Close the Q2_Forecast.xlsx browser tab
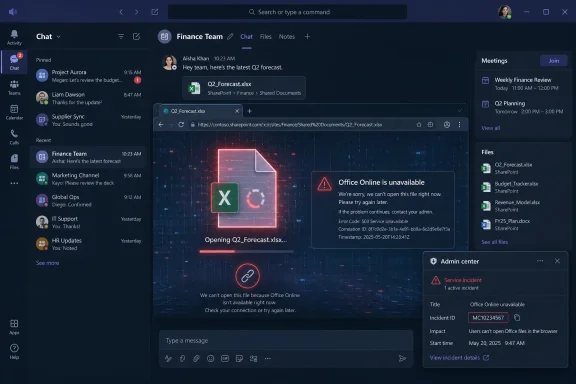576x384 pixels. 237,111
